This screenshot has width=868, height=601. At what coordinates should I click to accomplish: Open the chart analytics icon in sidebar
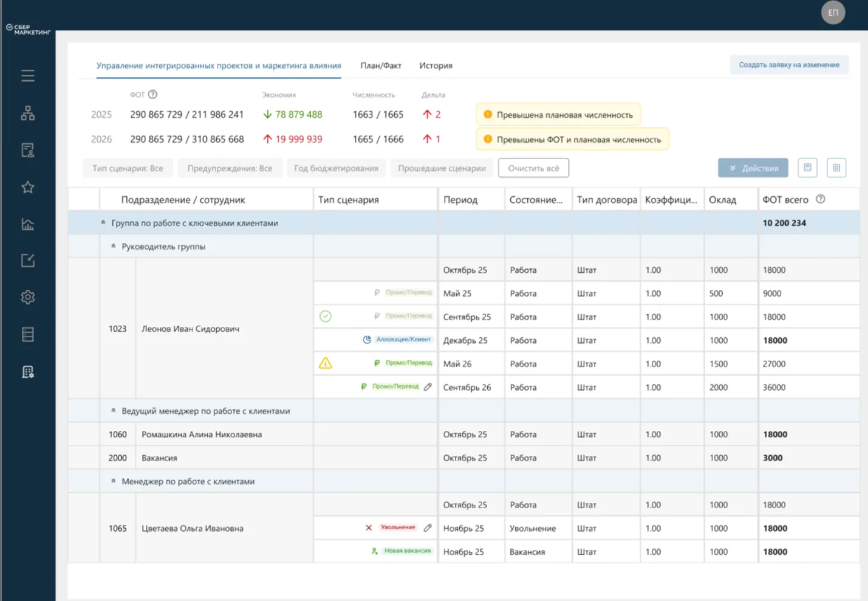28,224
